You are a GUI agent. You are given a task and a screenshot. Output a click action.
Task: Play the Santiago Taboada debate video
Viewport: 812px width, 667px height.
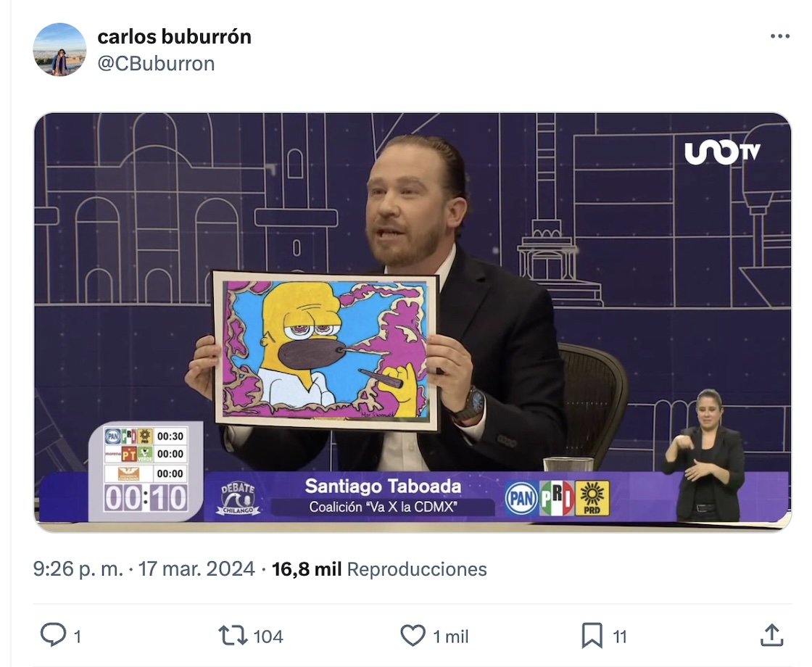413,322
